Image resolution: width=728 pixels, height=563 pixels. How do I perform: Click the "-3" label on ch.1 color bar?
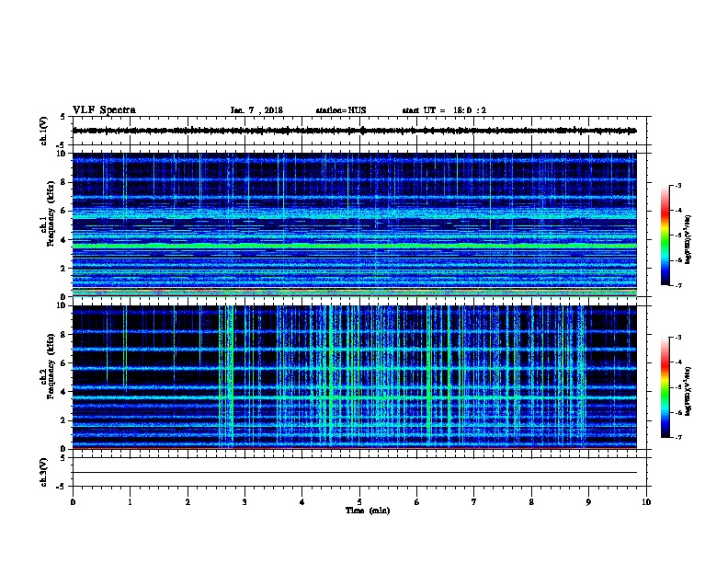(x=677, y=185)
